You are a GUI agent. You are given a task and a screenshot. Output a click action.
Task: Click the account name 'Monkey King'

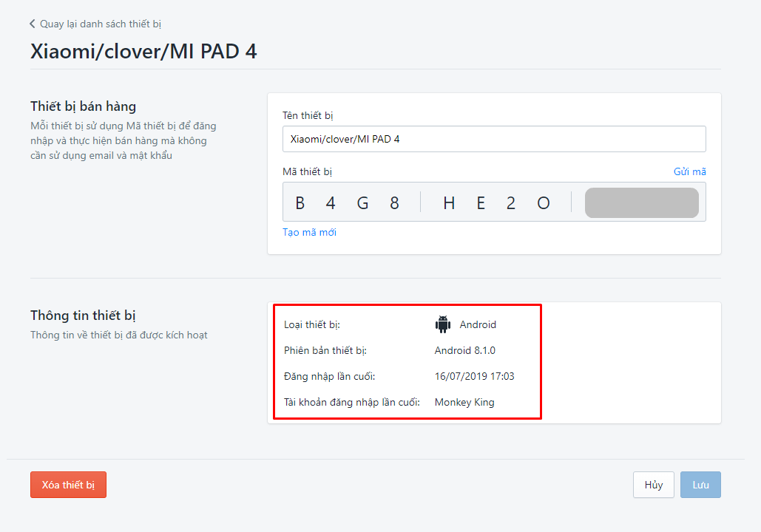point(464,402)
